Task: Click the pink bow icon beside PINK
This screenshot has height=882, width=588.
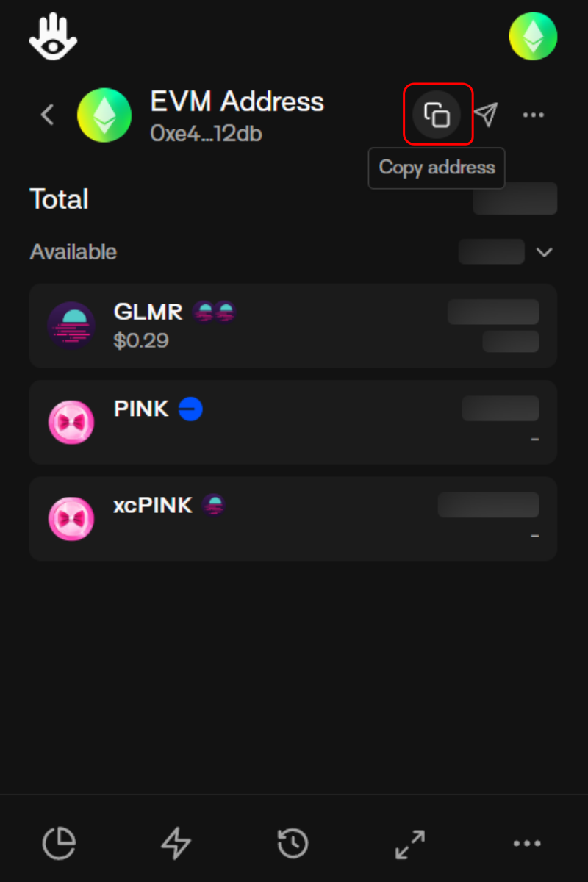Action: coord(71,422)
